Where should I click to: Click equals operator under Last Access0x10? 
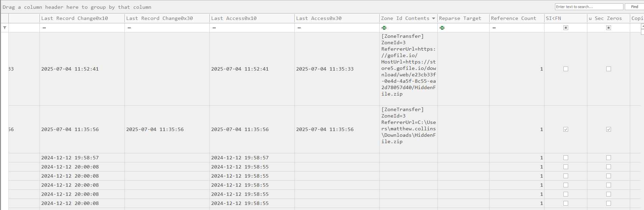point(214,28)
